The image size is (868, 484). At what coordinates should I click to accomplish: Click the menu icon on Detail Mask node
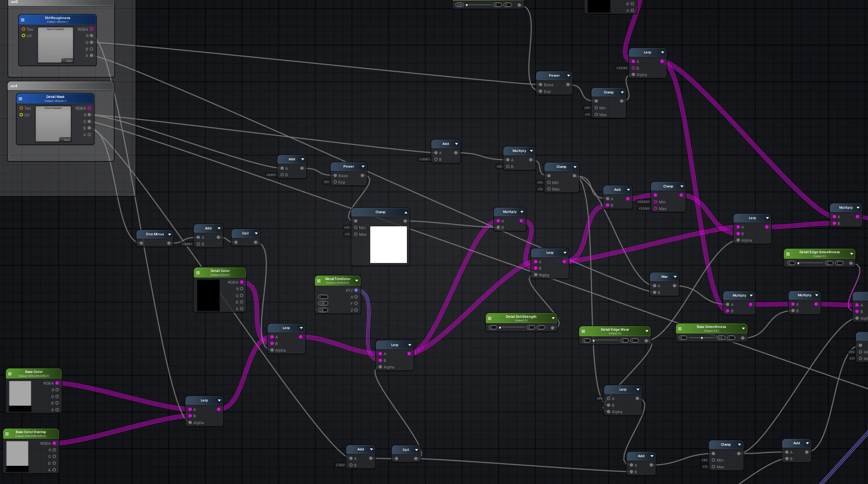pyautogui.click(x=21, y=98)
